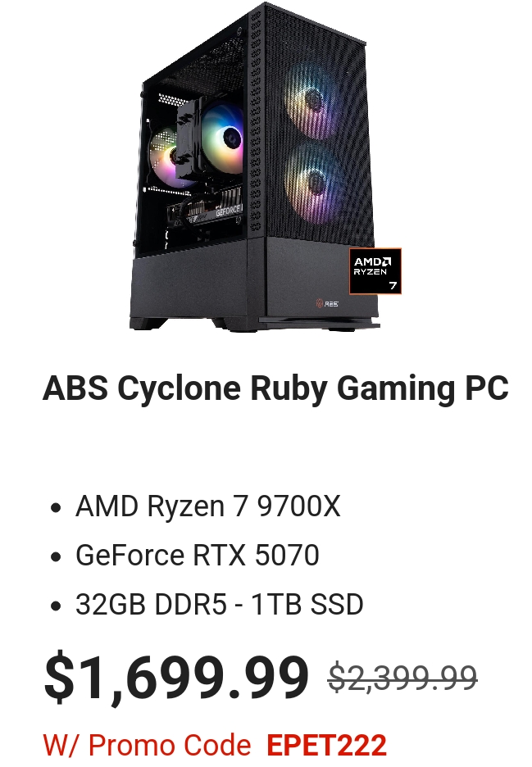Click the AMD Ryzen 7 9700X spec
This screenshot has width=532, height=767.
click(x=207, y=506)
